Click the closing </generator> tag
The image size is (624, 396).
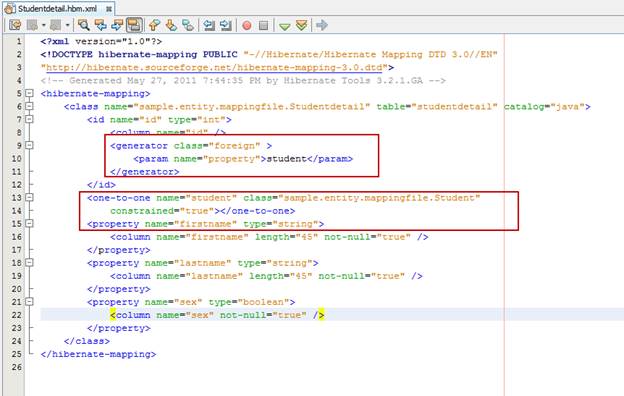145,172
